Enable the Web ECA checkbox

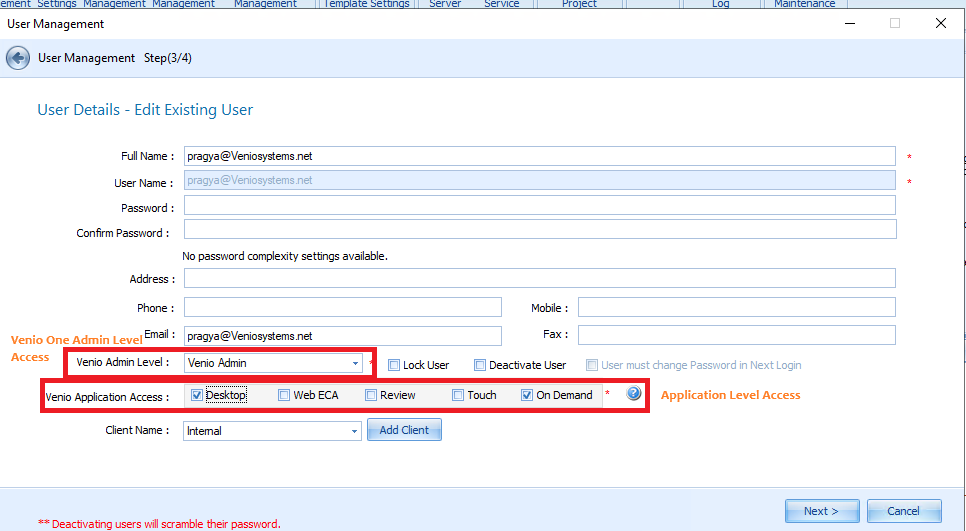click(283, 395)
